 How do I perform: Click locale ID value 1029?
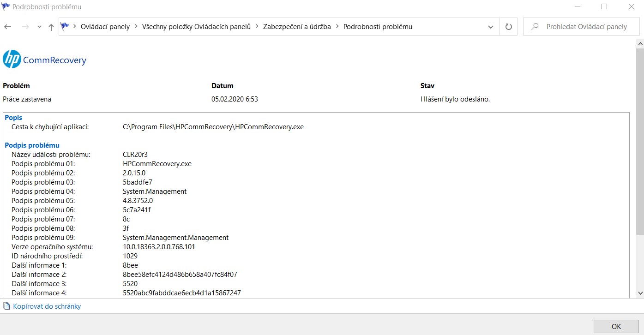click(x=130, y=256)
